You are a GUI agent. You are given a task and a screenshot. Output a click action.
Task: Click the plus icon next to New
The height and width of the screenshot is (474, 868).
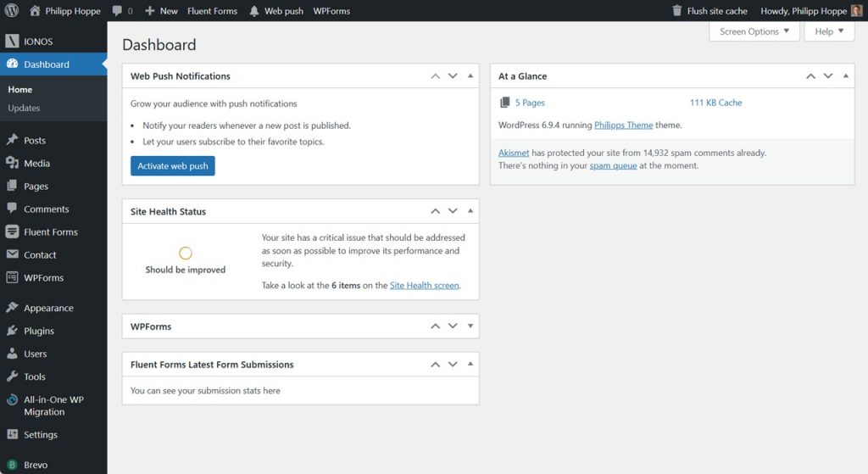coord(149,10)
